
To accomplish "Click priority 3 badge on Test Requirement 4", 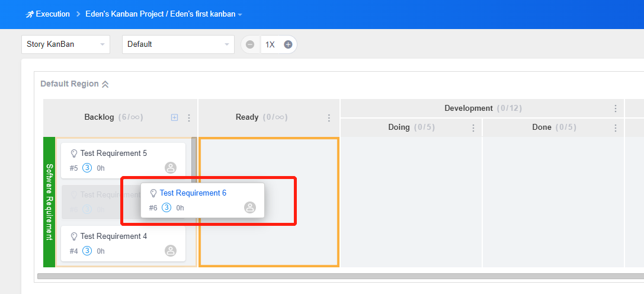I will pos(87,251).
